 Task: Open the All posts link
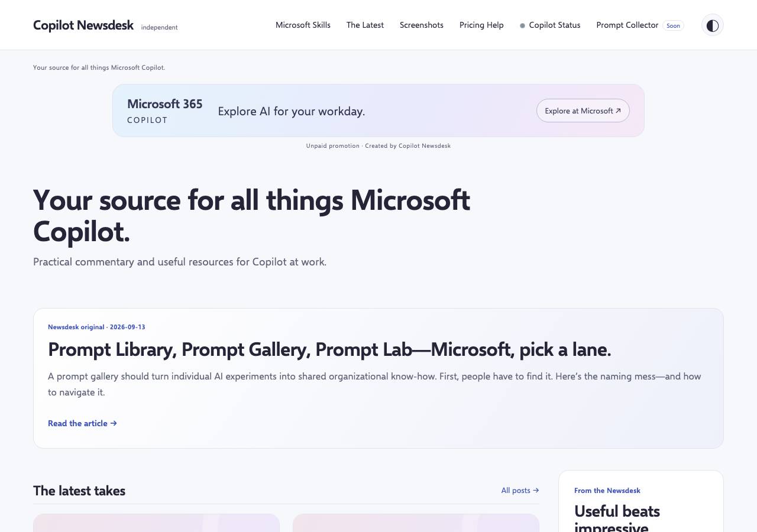coord(520,490)
